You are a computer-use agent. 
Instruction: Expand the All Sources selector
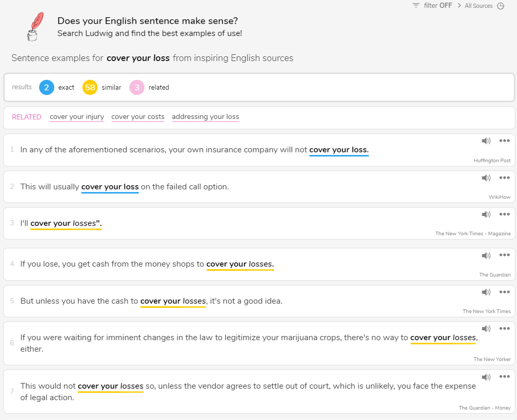[475, 6]
